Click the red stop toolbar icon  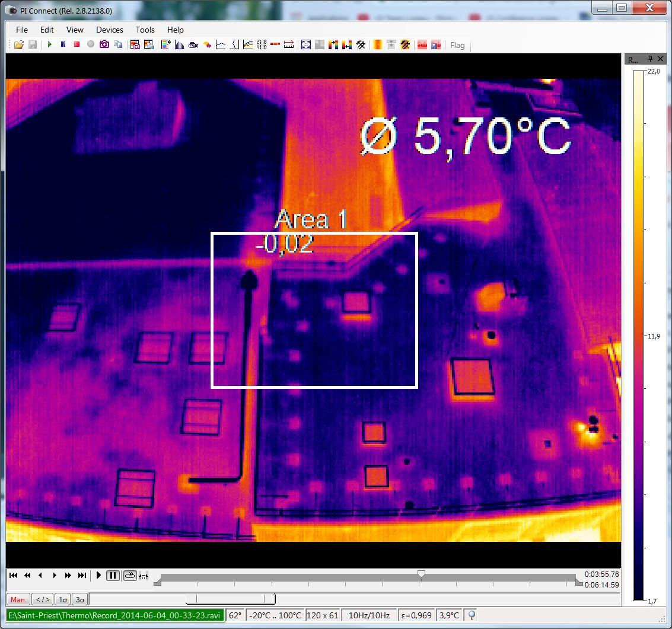77,44
